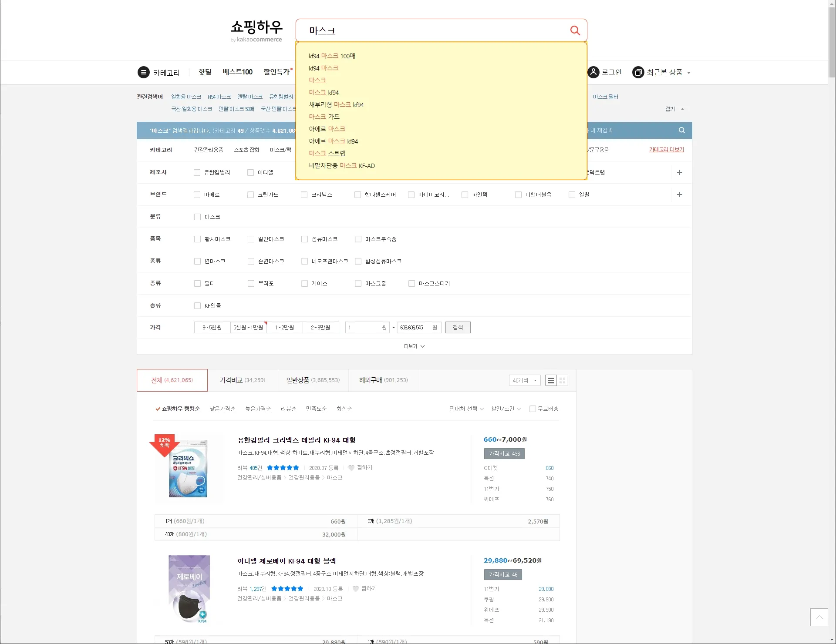The height and width of the screenshot is (644, 836).
Task: Click the red search magnifier icon
Action: pos(575,30)
